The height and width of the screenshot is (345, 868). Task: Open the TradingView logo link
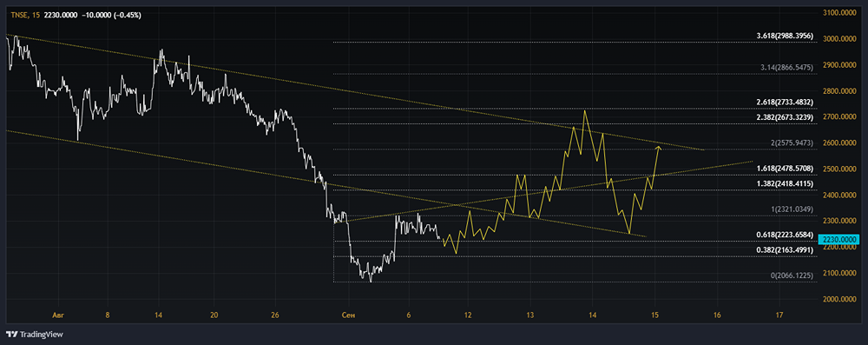[35, 334]
